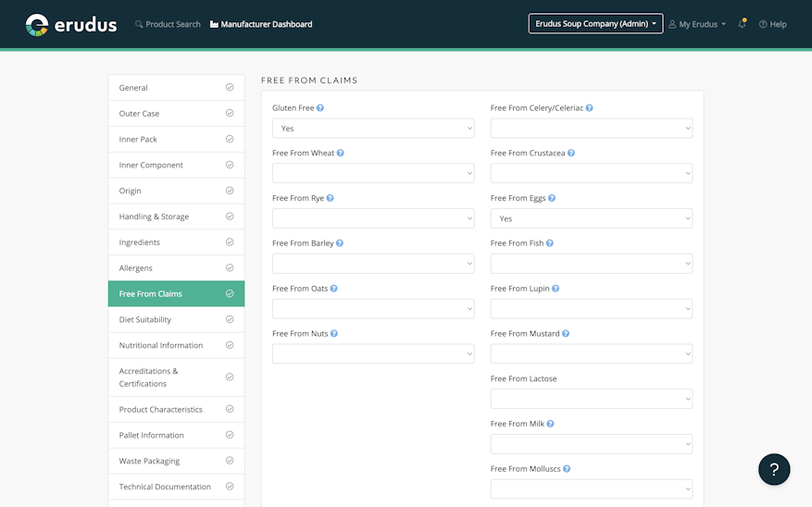Show the Free From Oats help icon
Viewport: 812px width, 507px height.
click(x=333, y=289)
